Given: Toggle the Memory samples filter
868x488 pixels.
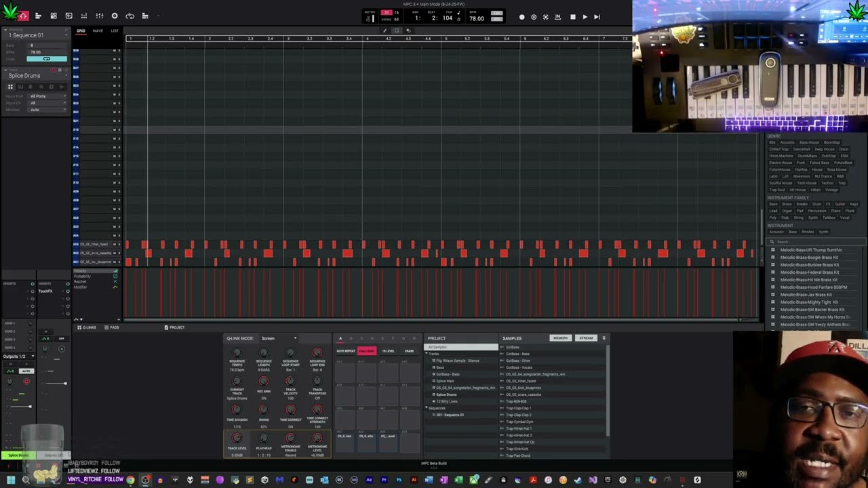Looking at the screenshot, I should pos(560,338).
